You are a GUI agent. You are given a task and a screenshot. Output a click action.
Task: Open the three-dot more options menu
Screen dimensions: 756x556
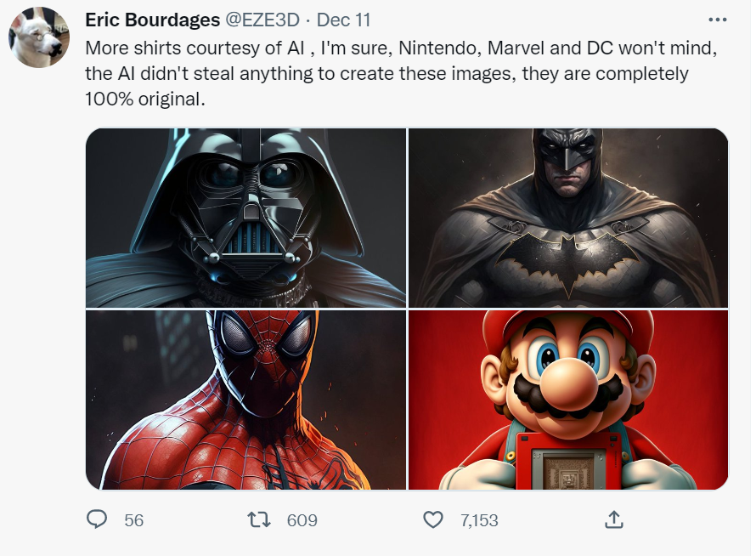pyautogui.click(x=717, y=20)
